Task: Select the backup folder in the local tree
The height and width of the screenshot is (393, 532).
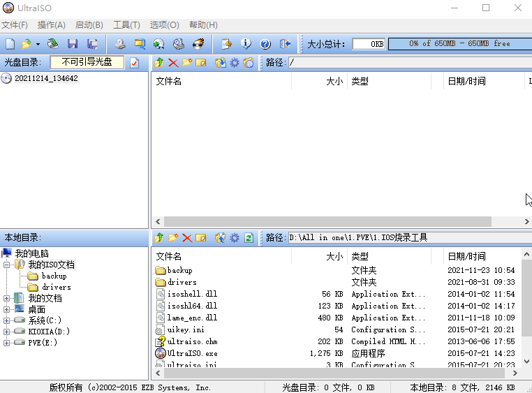Action: coord(54,276)
